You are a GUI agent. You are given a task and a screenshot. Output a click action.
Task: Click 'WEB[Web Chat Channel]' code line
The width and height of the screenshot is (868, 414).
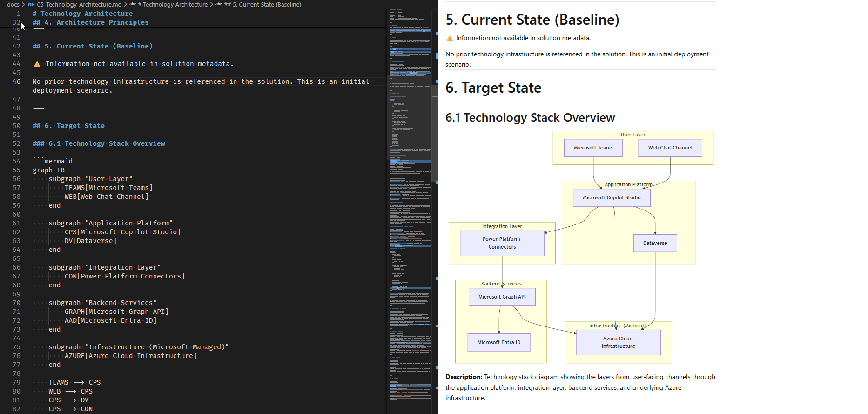pyautogui.click(x=107, y=197)
